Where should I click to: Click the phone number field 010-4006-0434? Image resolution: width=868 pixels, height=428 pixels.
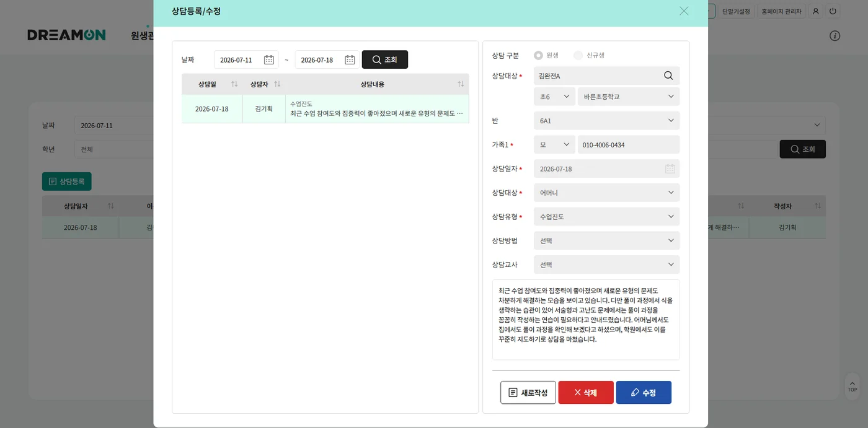629,144
